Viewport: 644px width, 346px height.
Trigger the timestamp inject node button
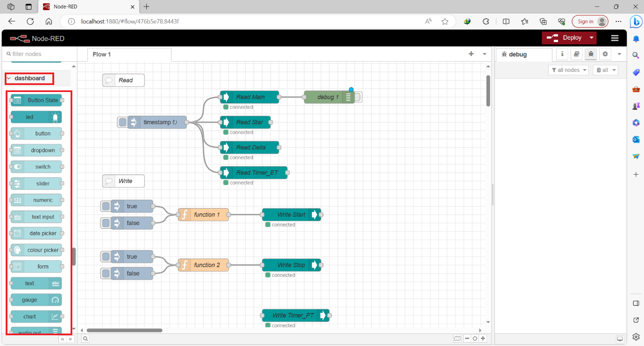[122, 122]
